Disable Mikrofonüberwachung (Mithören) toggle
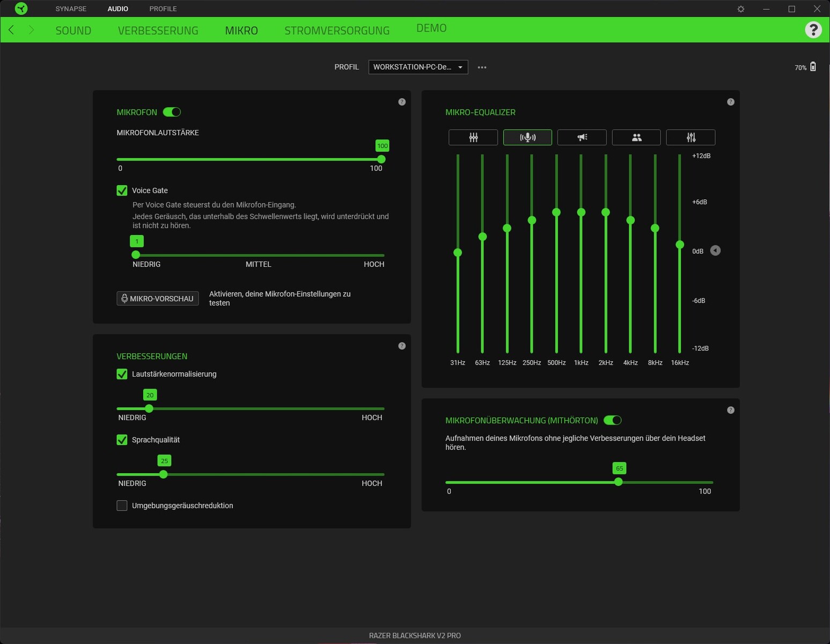The width and height of the screenshot is (830, 644). click(612, 420)
